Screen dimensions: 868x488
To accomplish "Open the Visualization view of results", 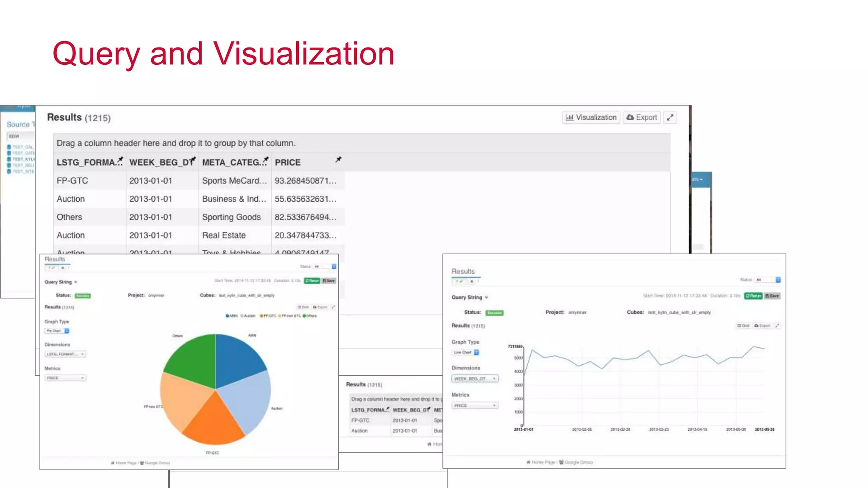I will pos(591,117).
